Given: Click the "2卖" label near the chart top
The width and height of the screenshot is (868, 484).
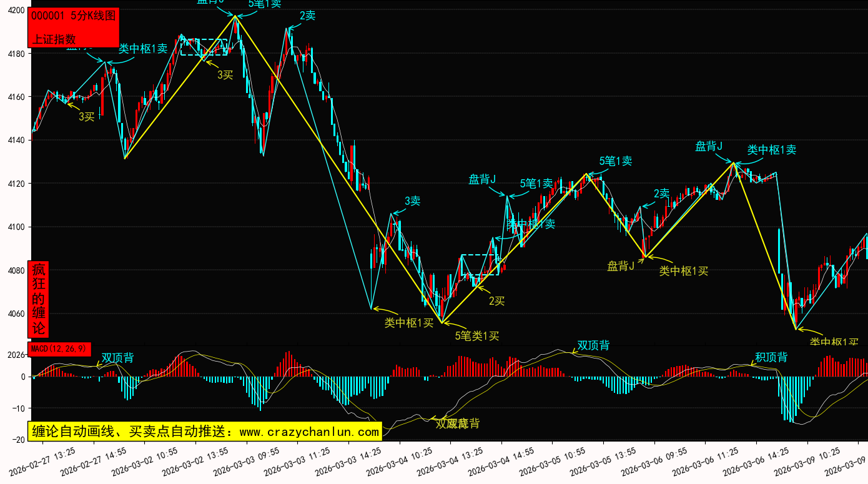Looking at the screenshot, I should (x=307, y=16).
